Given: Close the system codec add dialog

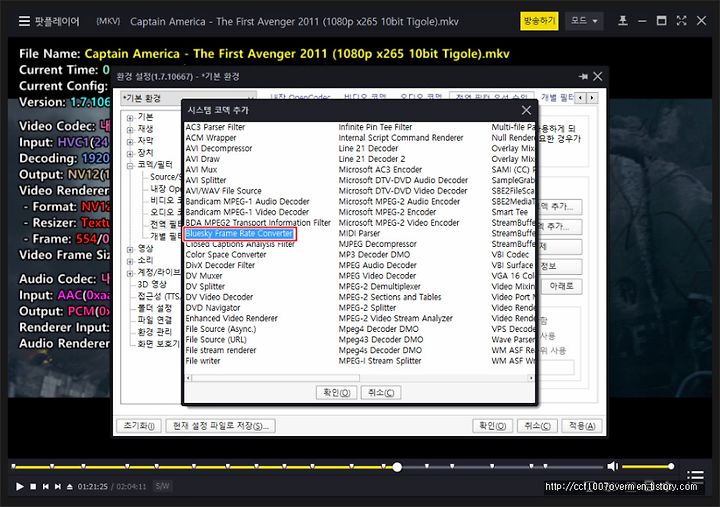Looking at the screenshot, I should pos(526,110).
